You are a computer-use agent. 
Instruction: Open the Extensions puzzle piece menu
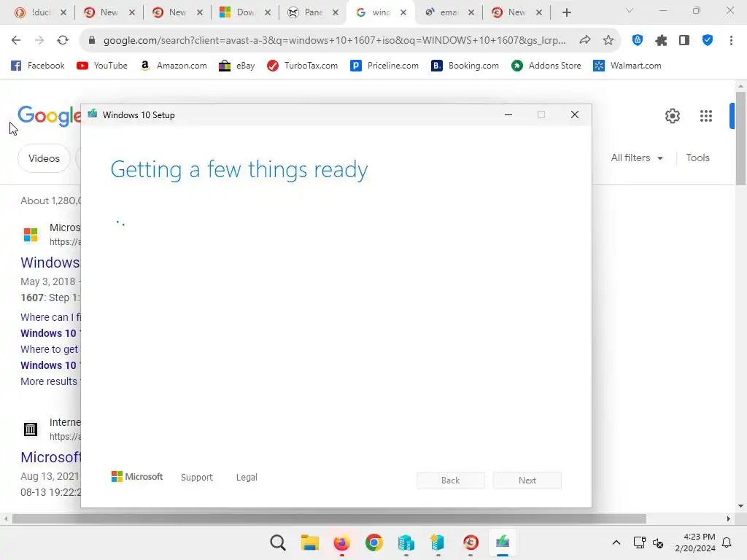661,41
